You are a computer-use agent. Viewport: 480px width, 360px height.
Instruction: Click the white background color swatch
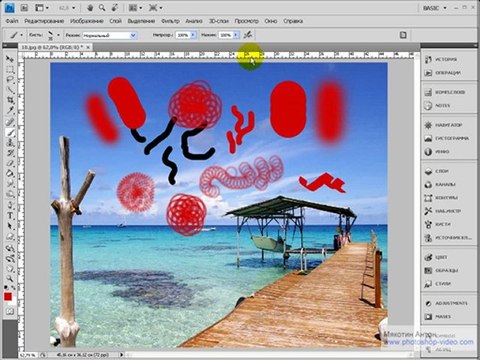pos(13,302)
